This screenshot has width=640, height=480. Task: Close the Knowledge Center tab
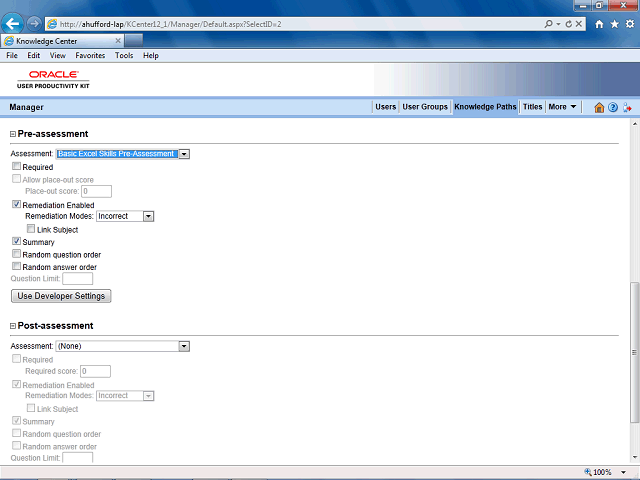[x=118, y=41]
